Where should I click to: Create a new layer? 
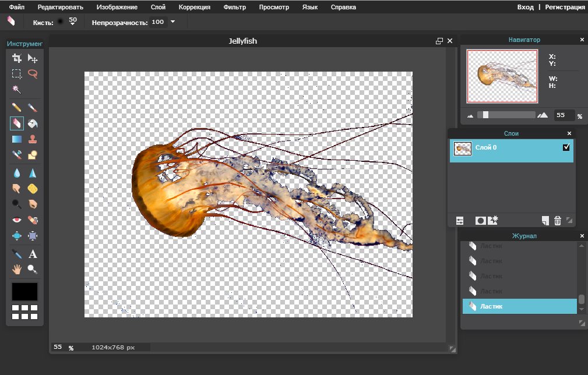tap(545, 221)
